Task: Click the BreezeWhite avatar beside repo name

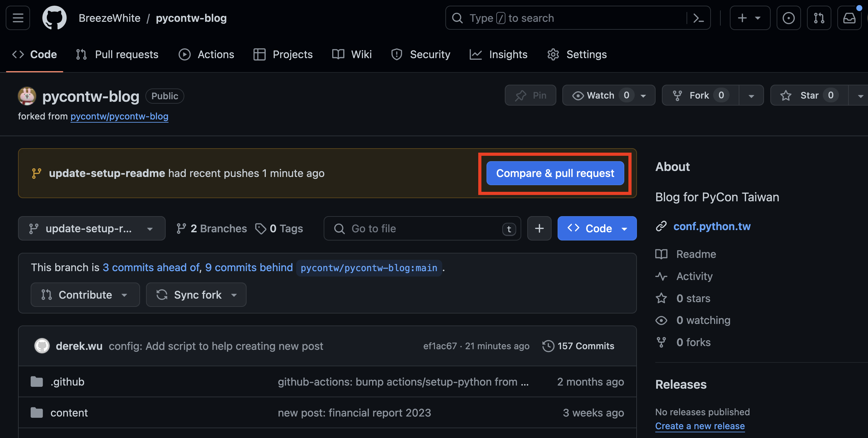Action: pos(27,96)
